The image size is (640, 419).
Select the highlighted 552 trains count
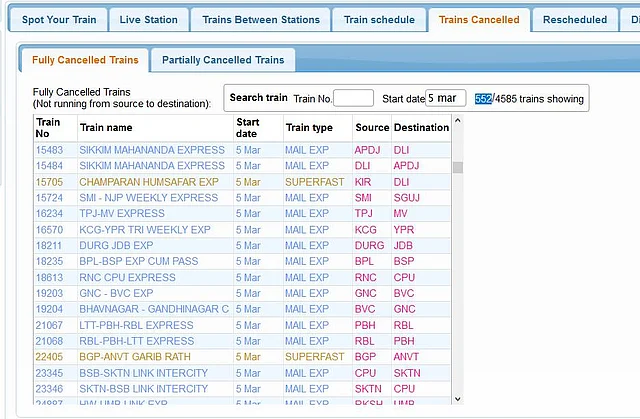tap(483, 99)
